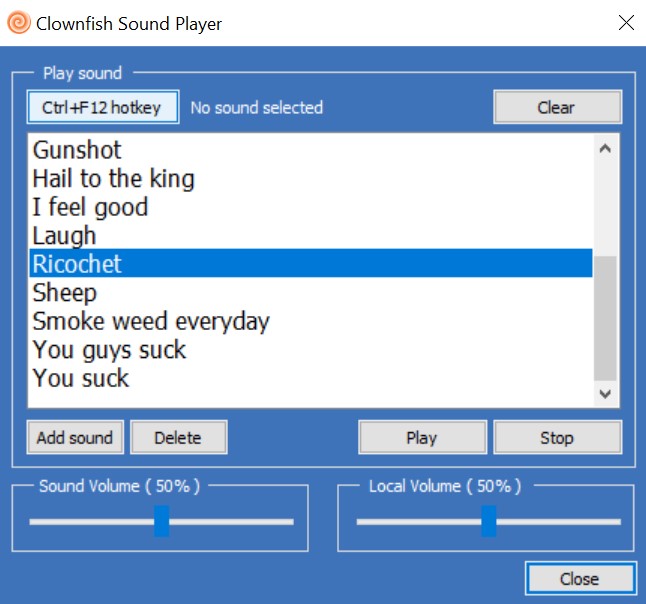Click the scroll down arrow in sound list
Screen dimensions: 646x604
pyautogui.click(x=605, y=393)
